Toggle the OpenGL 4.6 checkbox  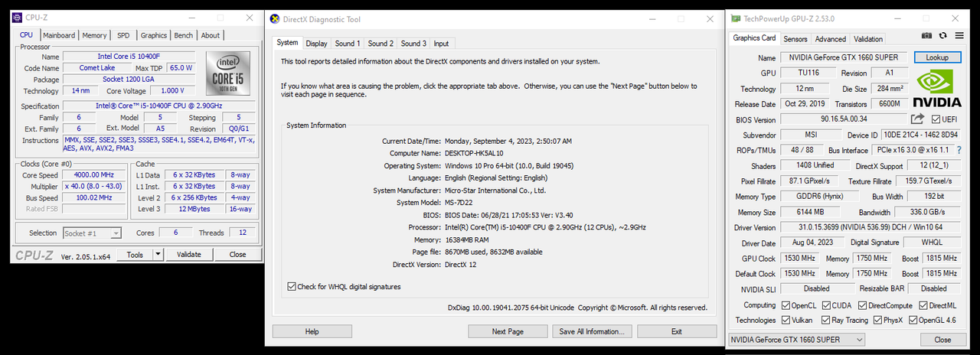click(x=913, y=321)
